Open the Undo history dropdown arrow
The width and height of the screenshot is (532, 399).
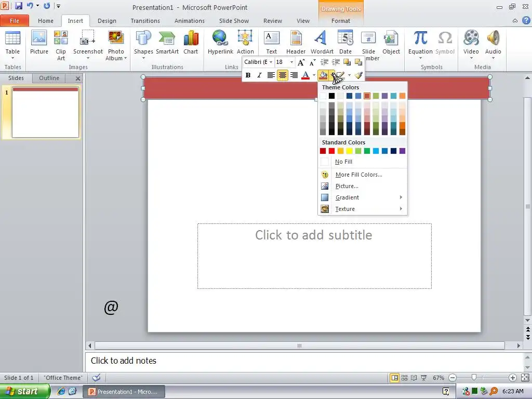pos(37,6)
